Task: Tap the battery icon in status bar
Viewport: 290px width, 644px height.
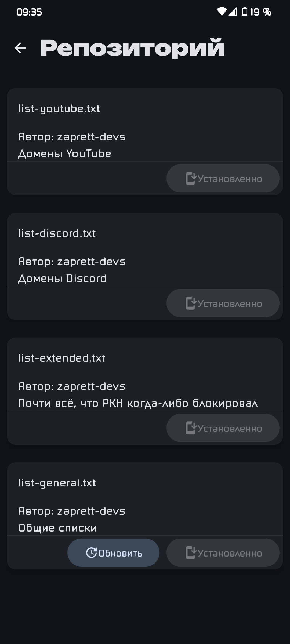Action: (245, 12)
